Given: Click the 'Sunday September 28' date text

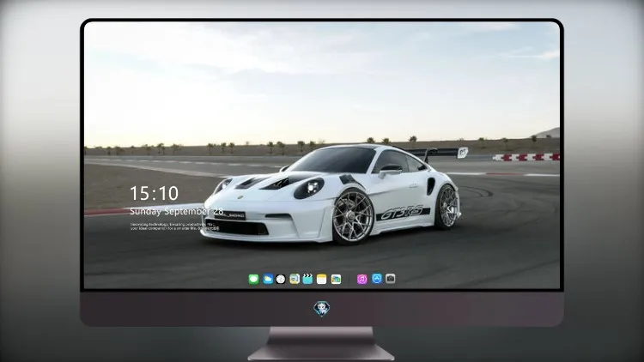Looking at the screenshot, I should (x=177, y=211).
